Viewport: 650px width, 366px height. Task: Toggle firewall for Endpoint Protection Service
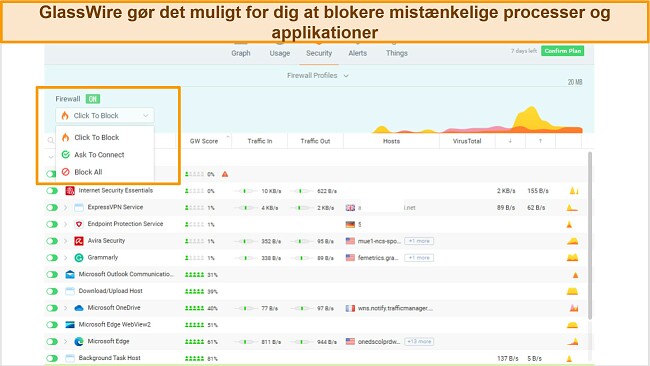pos(52,224)
